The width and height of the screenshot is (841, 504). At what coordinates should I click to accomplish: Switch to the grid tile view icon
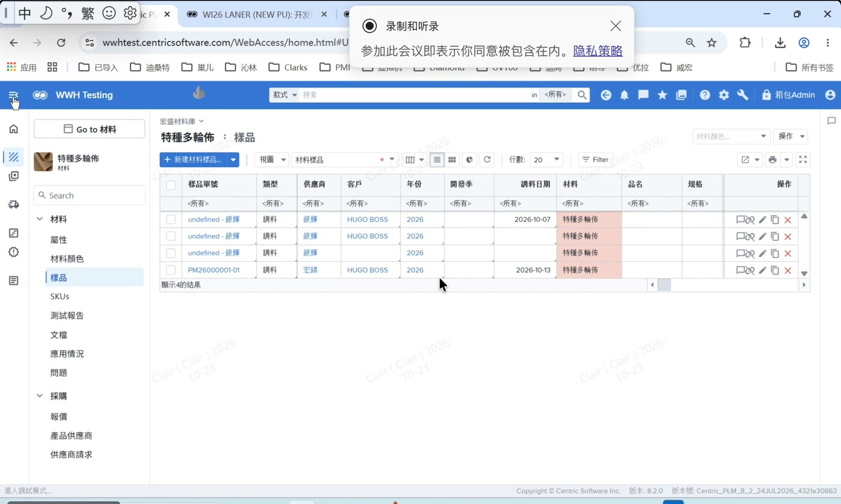452,160
